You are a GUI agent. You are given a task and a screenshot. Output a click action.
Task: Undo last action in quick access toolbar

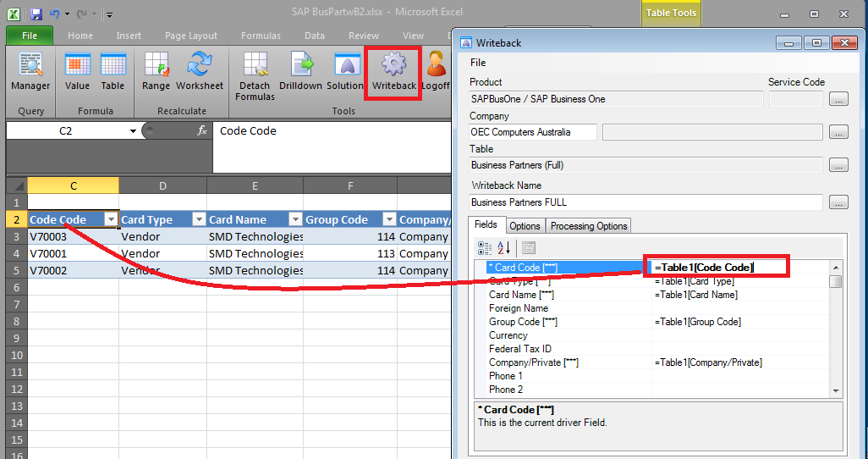pos(54,14)
